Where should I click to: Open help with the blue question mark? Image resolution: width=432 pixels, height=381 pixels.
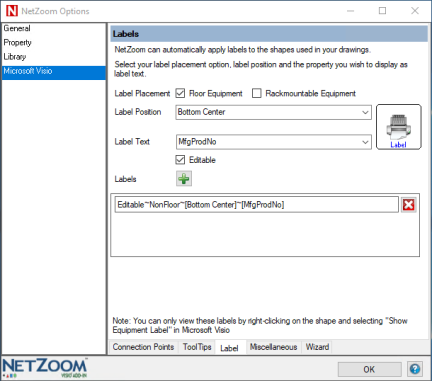coord(415,369)
